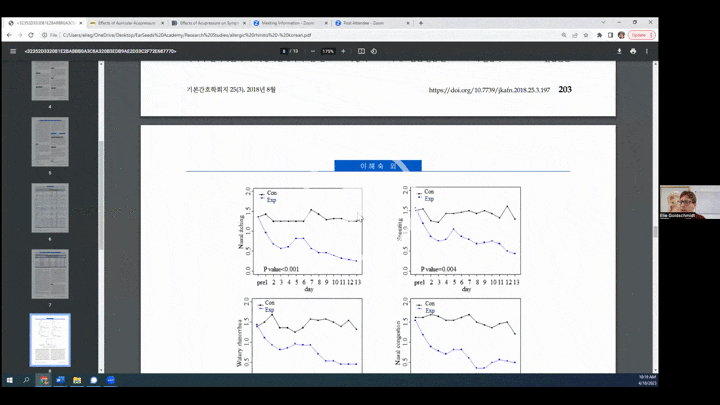Download the PDF file
The height and width of the screenshot is (405, 720).
click(619, 51)
